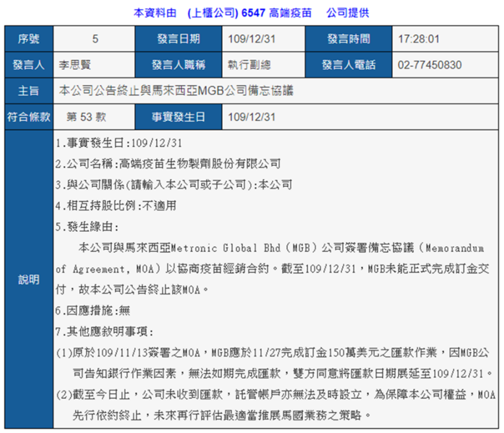Click the 發言人 header cell
Viewport: 504px width, 433px height.
click(x=29, y=65)
